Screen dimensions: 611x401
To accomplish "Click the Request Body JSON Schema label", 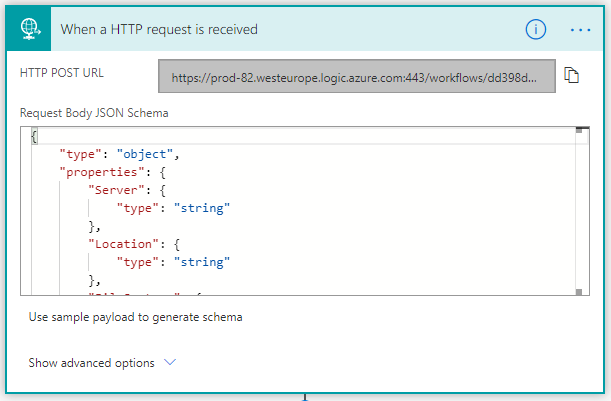I will coord(94,113).
